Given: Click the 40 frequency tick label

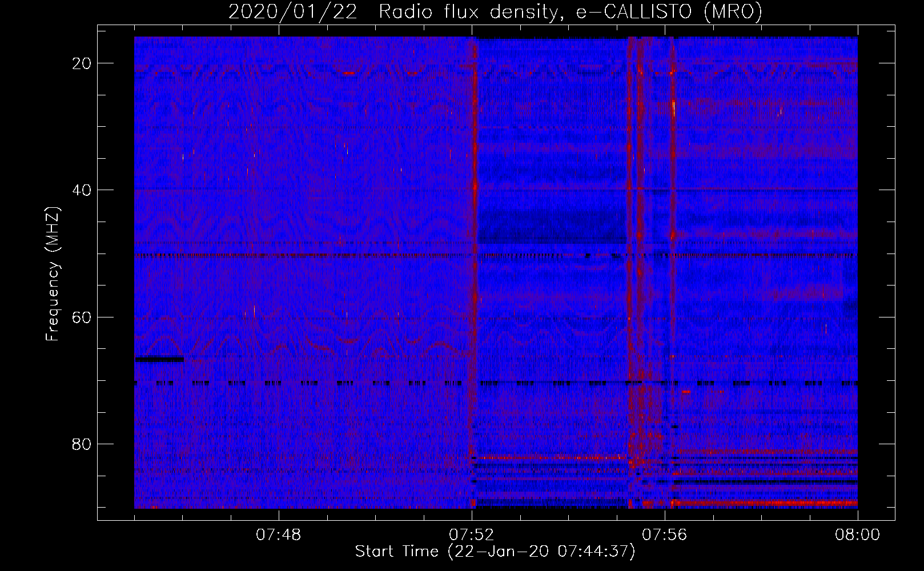Looking at the screenshot, I should point(82,190).
